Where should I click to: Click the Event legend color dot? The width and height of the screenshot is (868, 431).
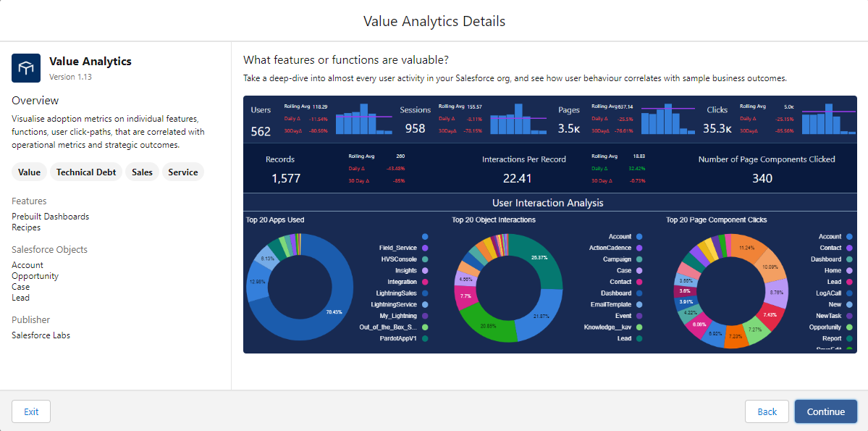[639, 316]
